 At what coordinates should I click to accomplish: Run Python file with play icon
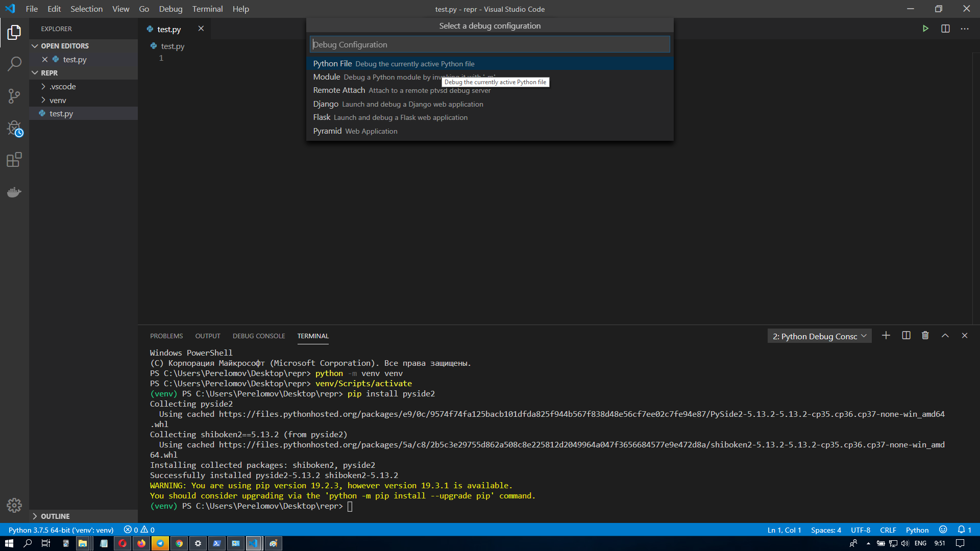[925, 29]
